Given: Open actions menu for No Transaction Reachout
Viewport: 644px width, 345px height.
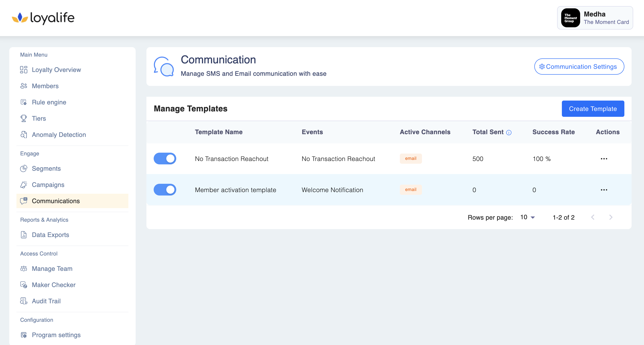Looking at the screenshot, I should [x=604, y=159].
